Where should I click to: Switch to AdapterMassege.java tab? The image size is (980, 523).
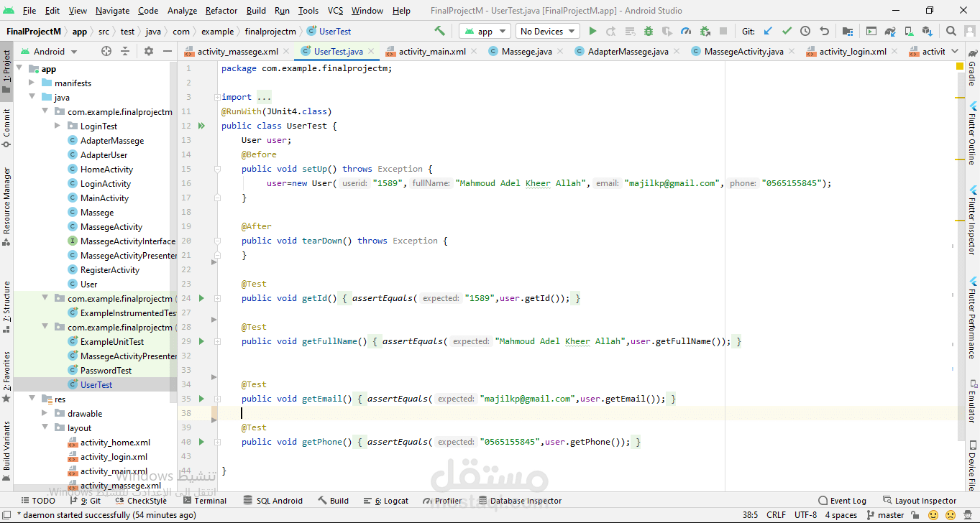pos(628,51)
